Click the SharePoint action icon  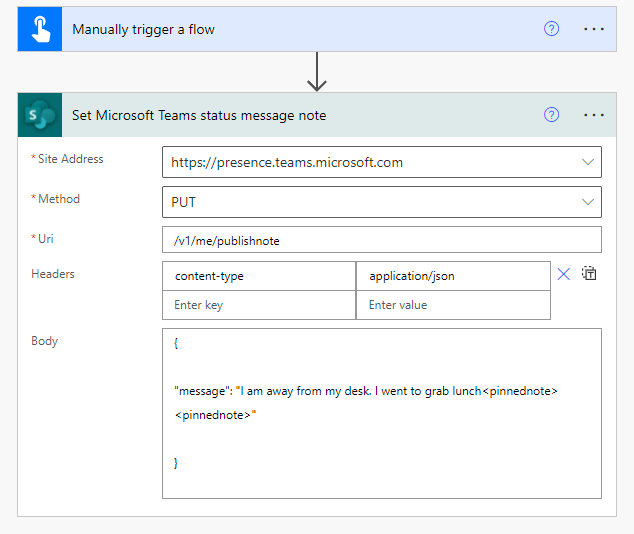pos(40,115)
